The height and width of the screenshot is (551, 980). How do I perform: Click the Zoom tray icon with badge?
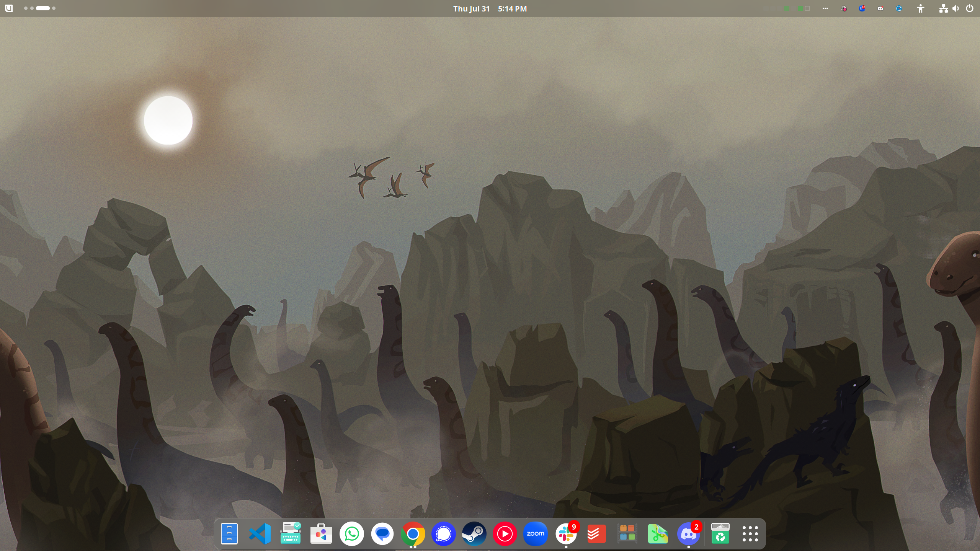[862, 8]
